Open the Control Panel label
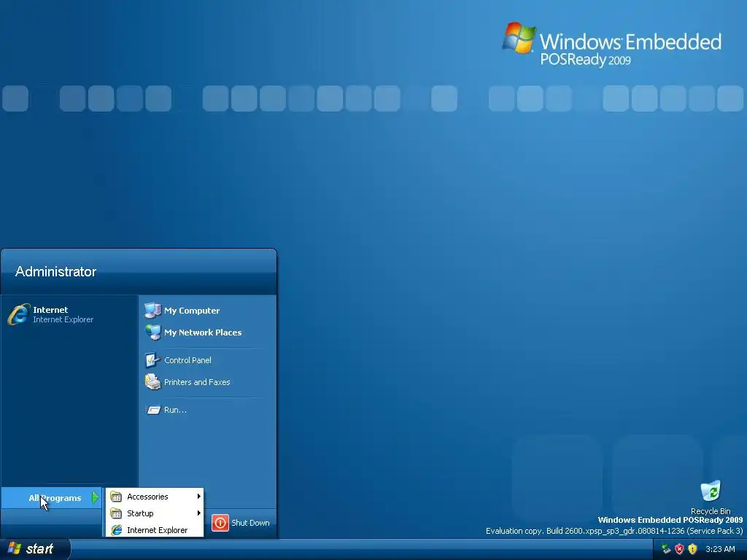 (187, 360)
